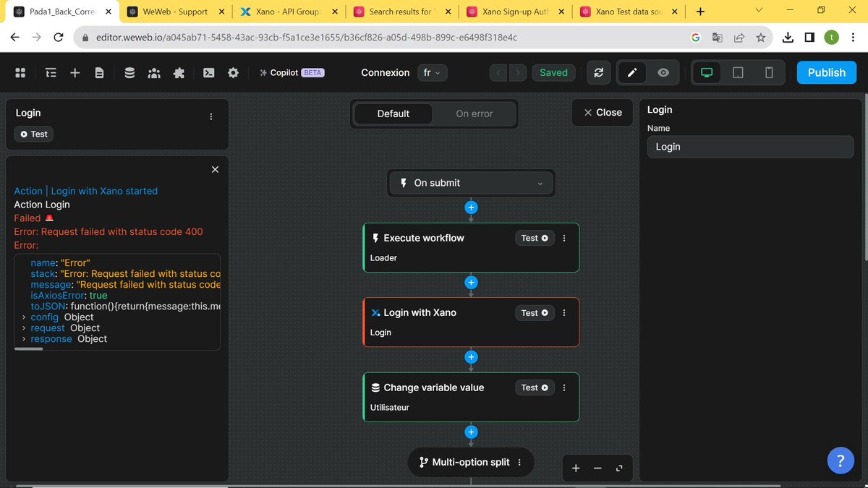Zoom out the workflow canvas
The width and height of the screenshot is (868, 488).
597,468
